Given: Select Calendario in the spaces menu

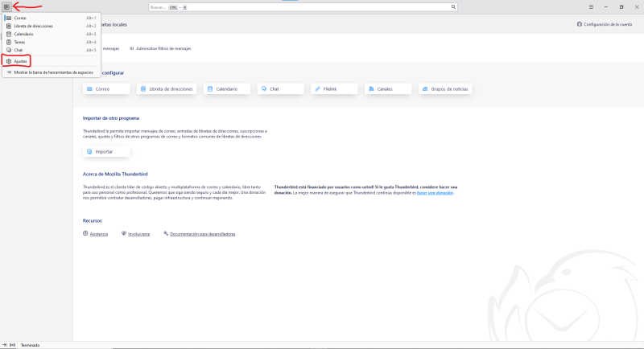Looking at the screenshot, I should tap(52, 34).
